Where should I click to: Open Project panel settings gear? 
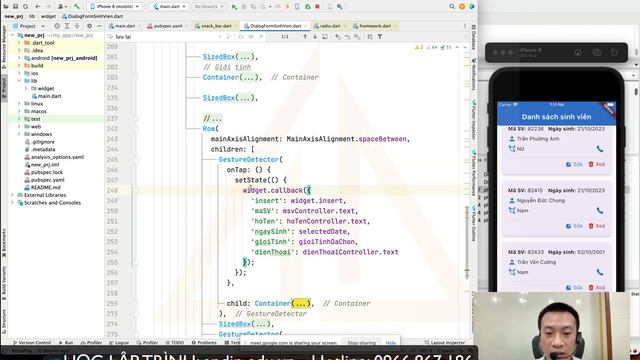click(x=89, y=26)
